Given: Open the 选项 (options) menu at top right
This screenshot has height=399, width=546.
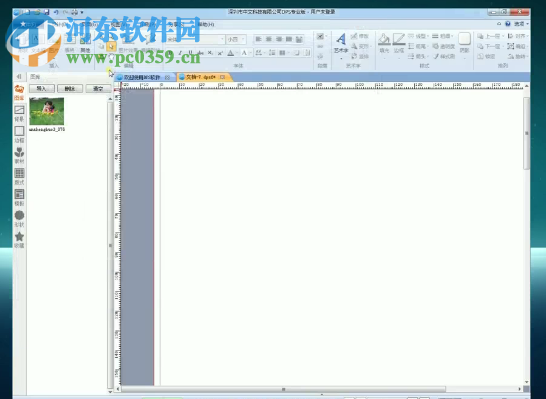Looking at the screenshot, I should [x=521, y=24].
